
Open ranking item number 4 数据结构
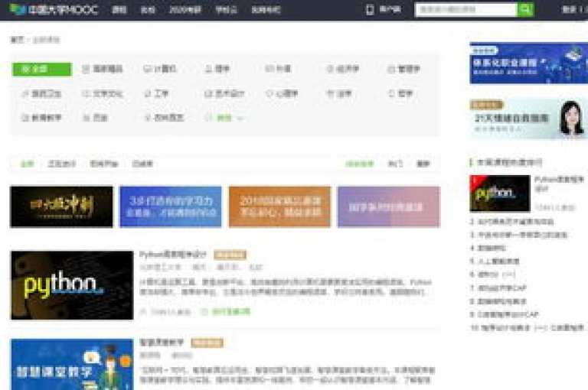(x=488, y=248)
